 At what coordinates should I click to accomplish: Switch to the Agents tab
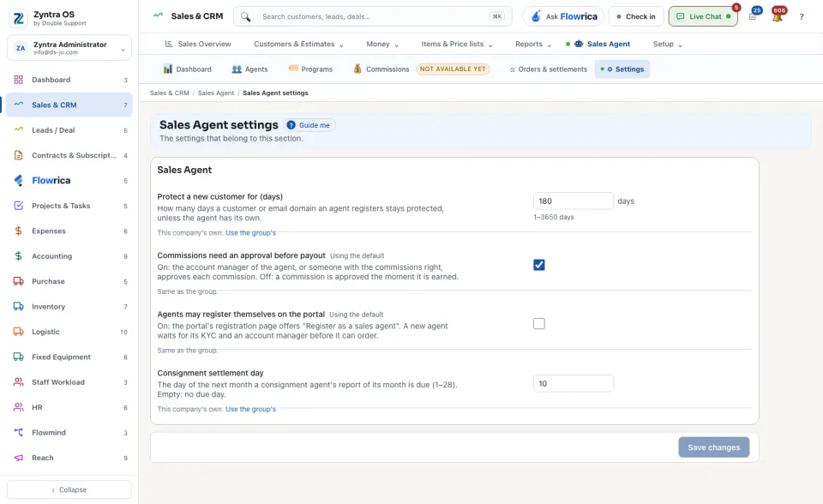click(249, 69)
